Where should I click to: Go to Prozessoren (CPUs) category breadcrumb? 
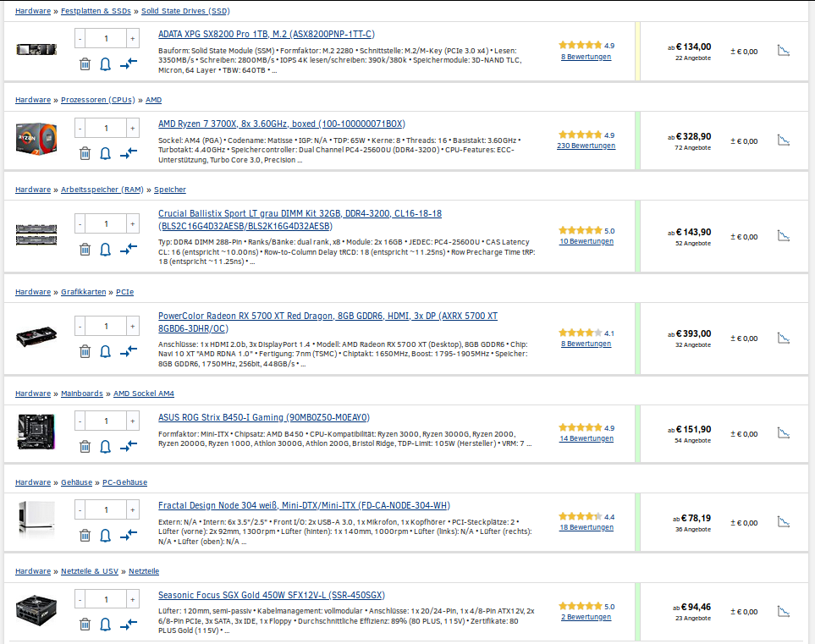(x=97, y=100)
